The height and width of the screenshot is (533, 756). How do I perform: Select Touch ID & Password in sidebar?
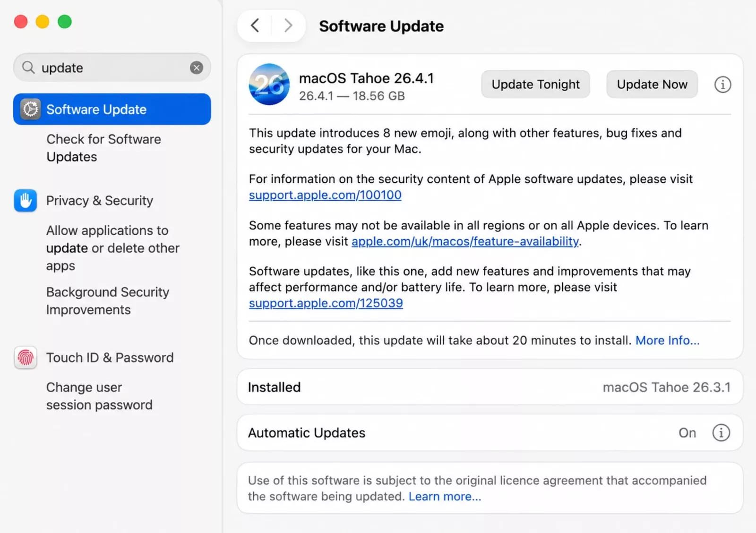tap(110, 357)
